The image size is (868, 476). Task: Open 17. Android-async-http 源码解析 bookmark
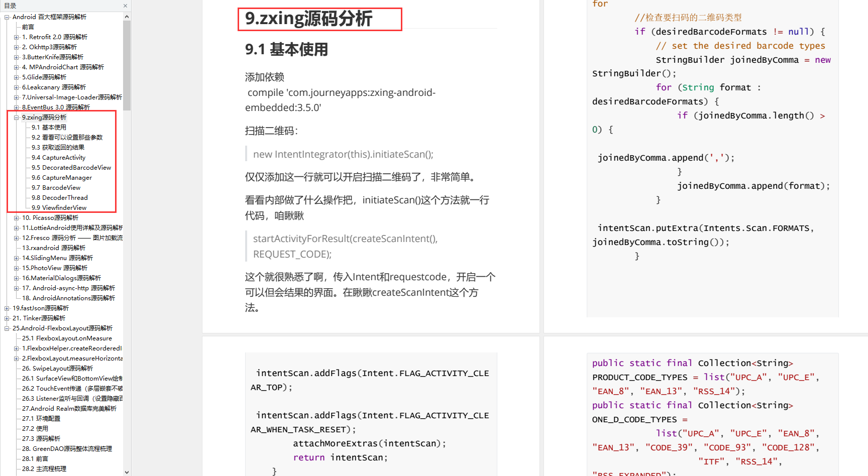[68, 288]
